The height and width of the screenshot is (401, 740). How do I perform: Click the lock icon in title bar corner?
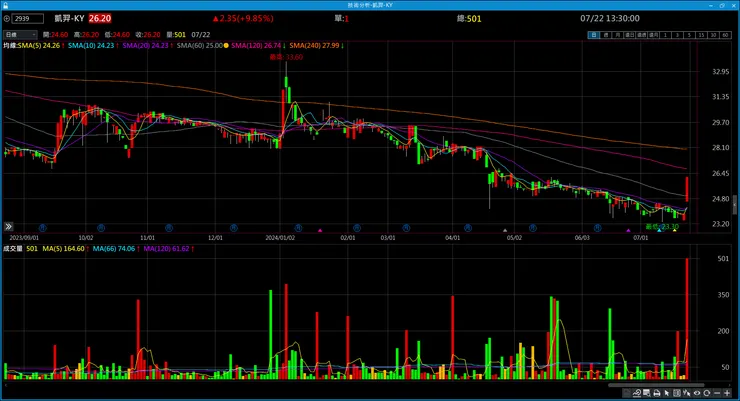click(5, 5)
